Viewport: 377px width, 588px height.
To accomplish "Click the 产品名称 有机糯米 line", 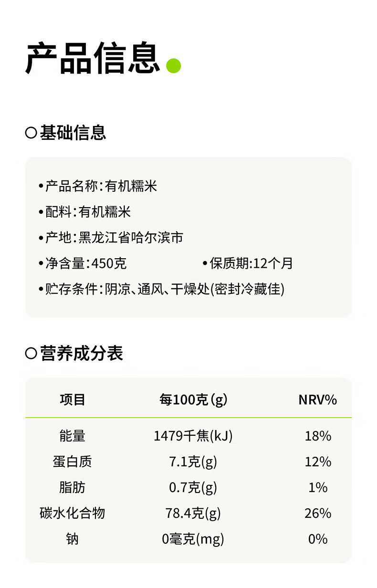I will 98,186.
